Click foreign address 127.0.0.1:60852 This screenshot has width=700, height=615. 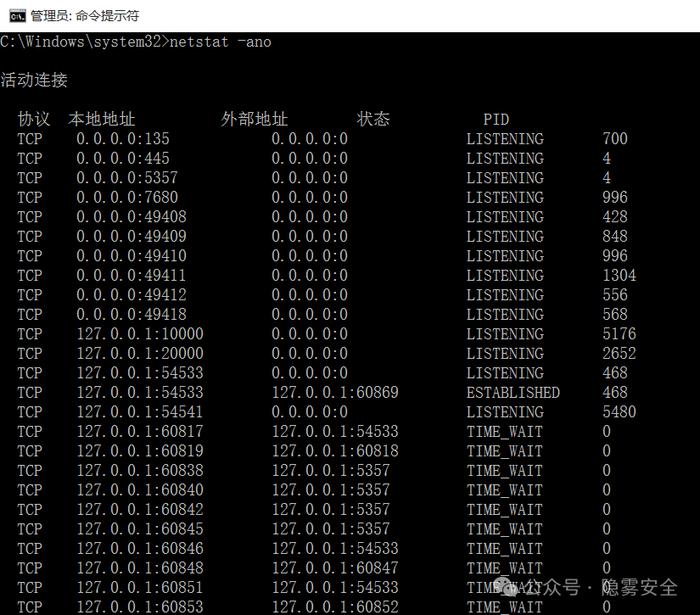click(x=335, y=607)
